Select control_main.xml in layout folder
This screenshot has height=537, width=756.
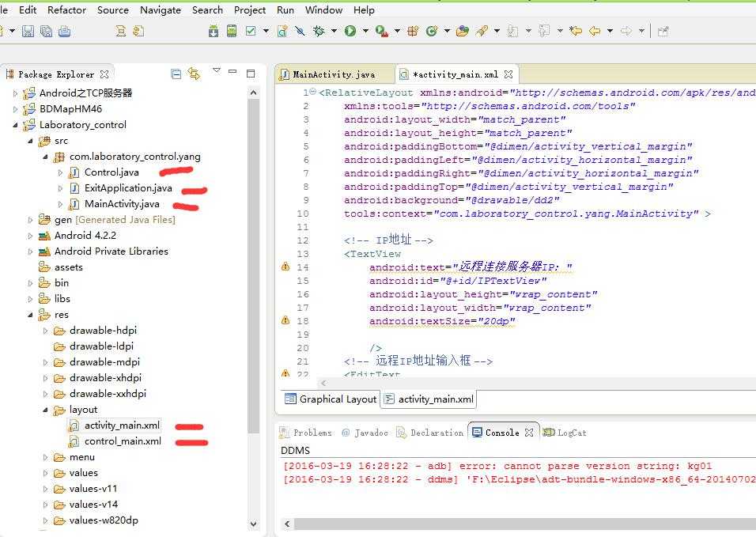pos(123,441)
